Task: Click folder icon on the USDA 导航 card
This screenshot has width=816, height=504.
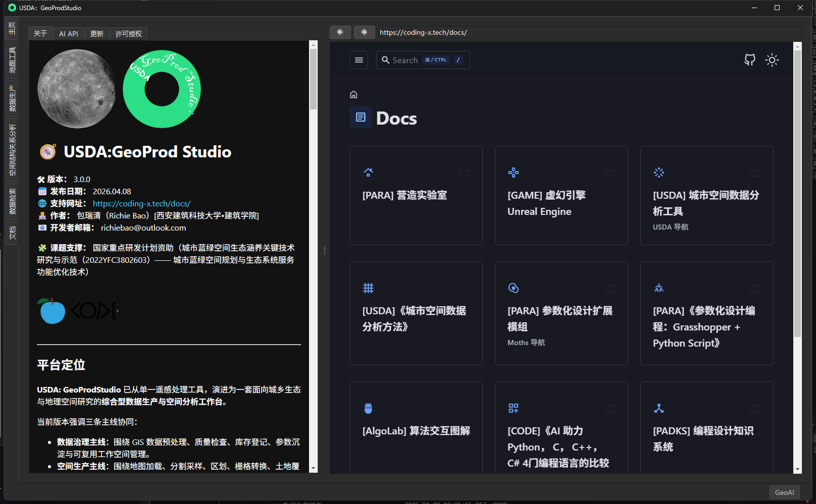Action: [x=755, y=173]
